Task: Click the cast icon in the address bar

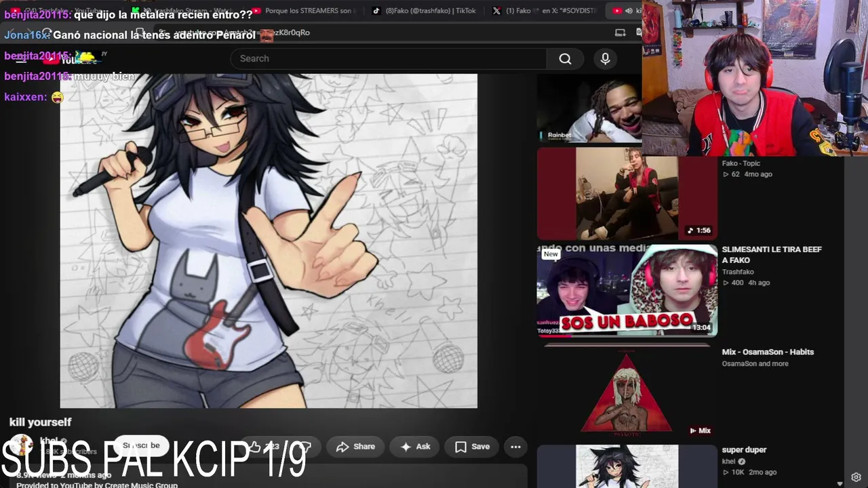Action: click(620, 33)
